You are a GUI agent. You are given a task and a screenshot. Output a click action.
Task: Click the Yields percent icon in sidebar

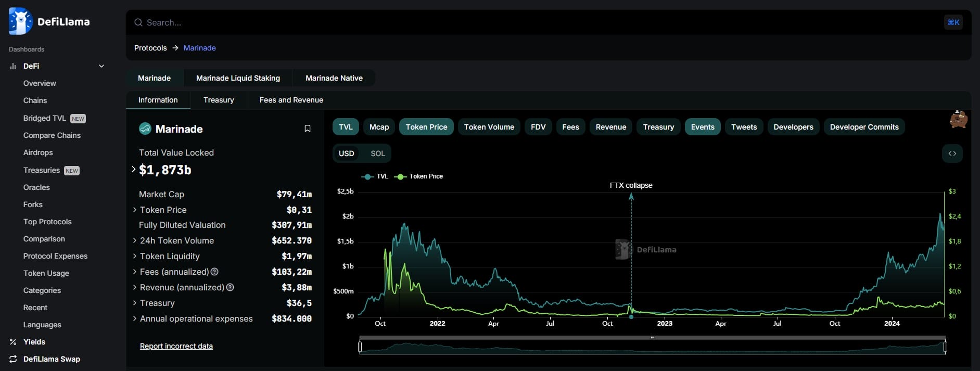(x=13, y=342)
